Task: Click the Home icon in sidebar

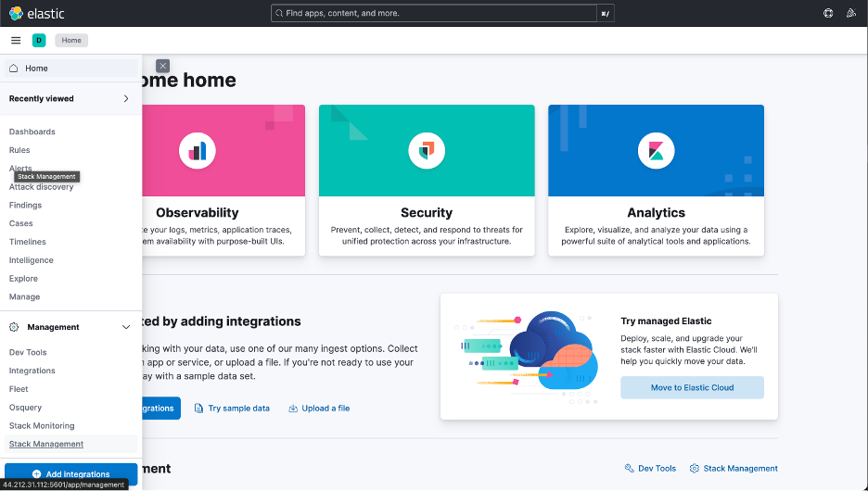Action: [x=14, y=68]
